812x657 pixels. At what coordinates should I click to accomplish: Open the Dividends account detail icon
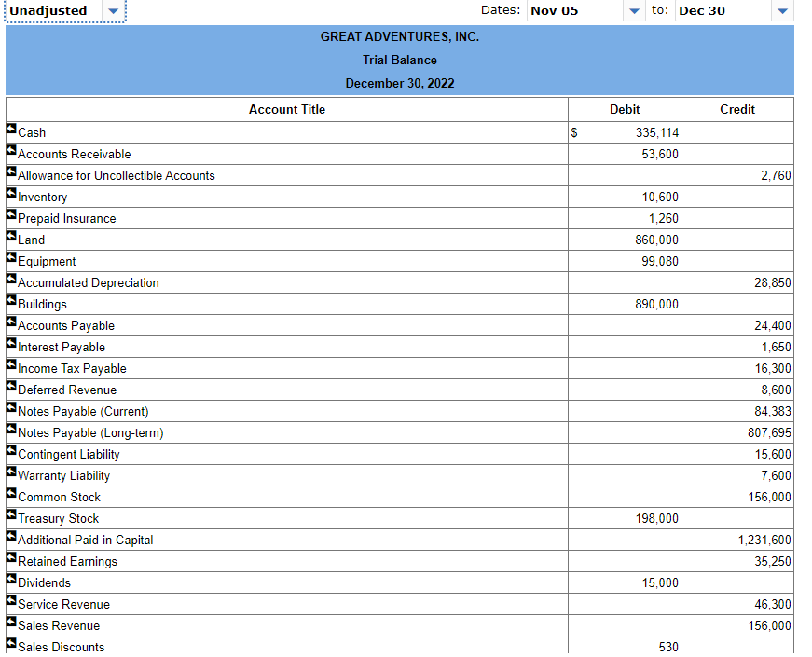pos(9,579)
